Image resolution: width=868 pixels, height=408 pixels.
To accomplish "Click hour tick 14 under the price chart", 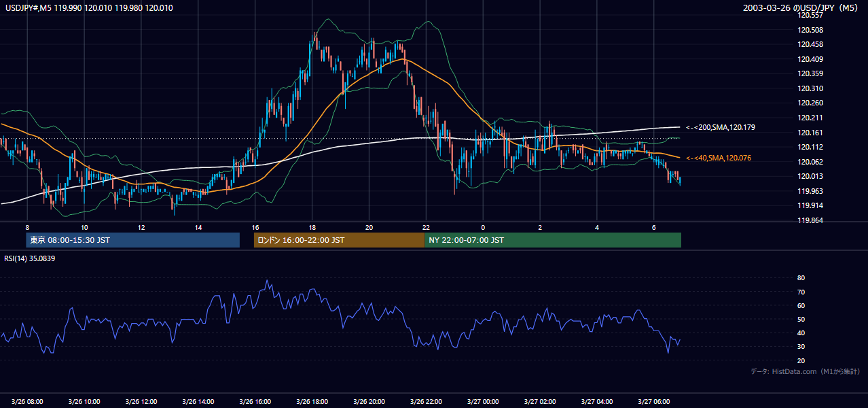I will tap(198, 227).
